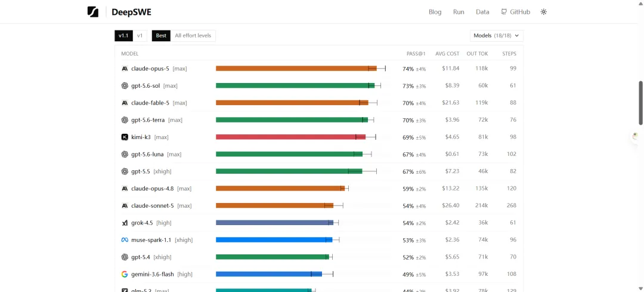Sort by the PASS@1 column header
This screenshot has height=292, width=644.
click(x=416, y=54)
